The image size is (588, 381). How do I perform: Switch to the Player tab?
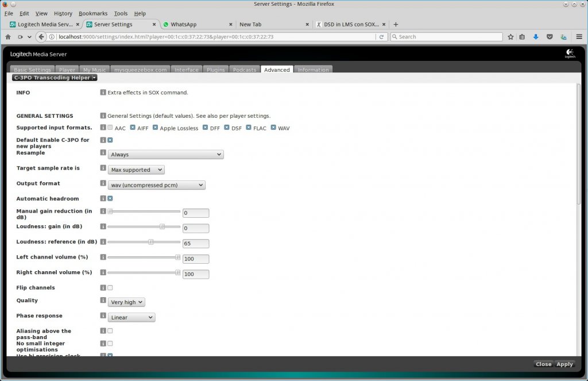pos(67,70)
